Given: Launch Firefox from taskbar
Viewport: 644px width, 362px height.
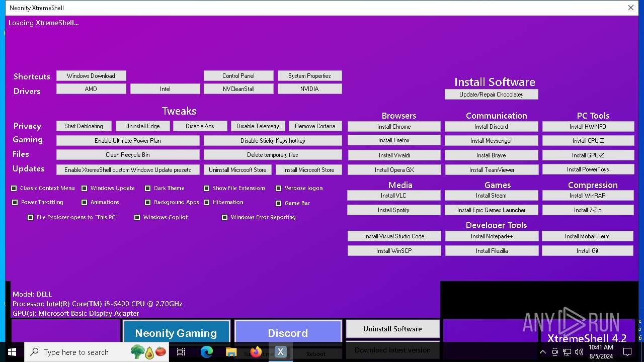Looking at the screenshot, I should (x=256, y=352).
